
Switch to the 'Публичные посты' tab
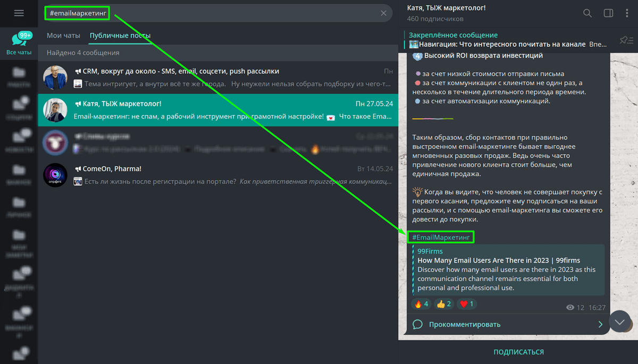pos(120,36)
